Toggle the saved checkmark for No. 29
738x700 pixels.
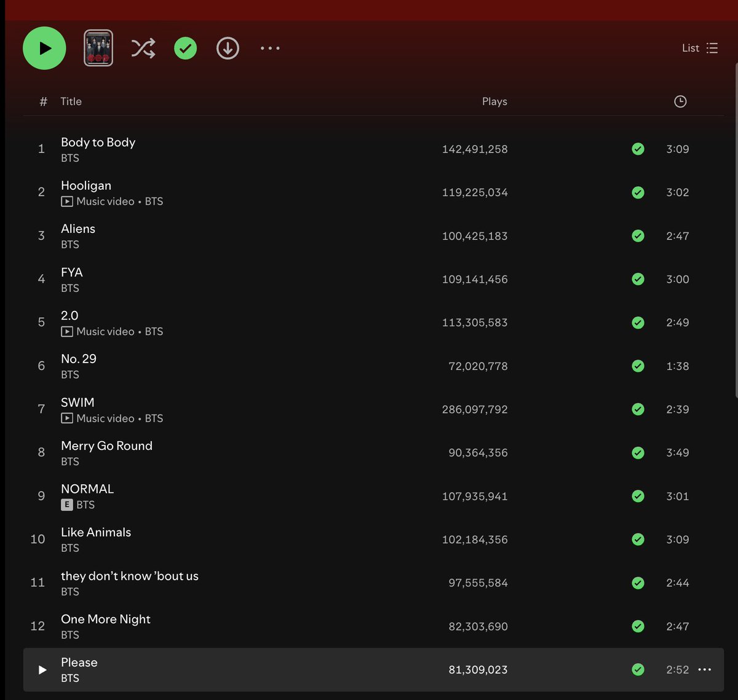click(638, 366)
